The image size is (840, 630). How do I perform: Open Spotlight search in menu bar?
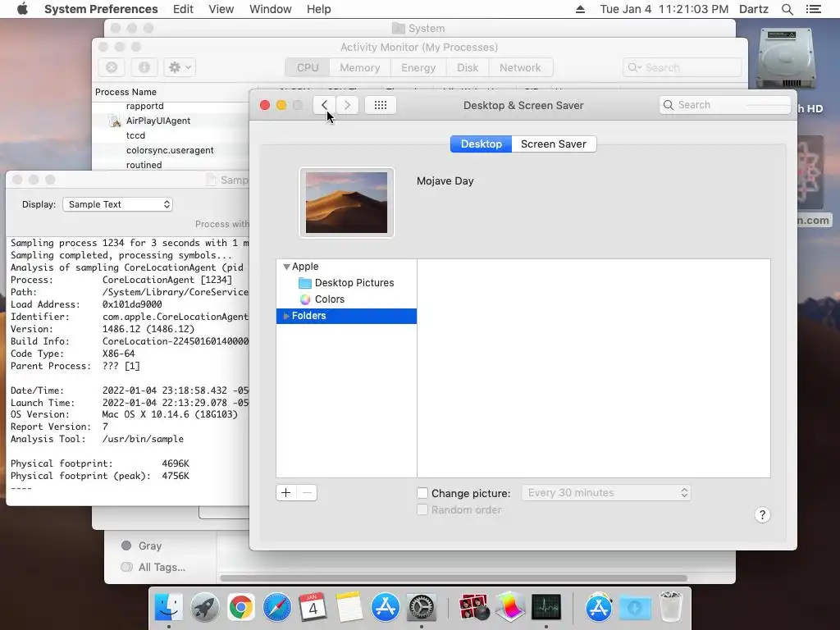coord(787,9)
